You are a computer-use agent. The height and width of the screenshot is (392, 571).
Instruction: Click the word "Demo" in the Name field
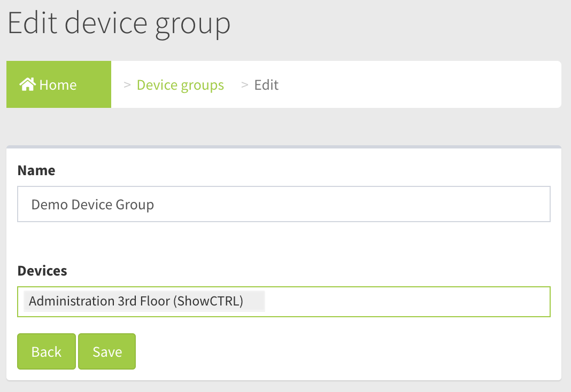pyautogui.click(x=46, y=205)
